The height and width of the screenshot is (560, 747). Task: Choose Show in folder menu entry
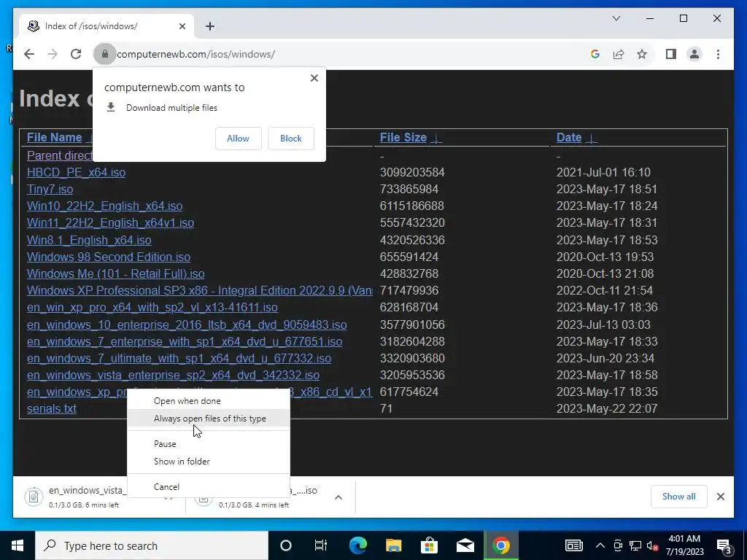pos(209,462)
